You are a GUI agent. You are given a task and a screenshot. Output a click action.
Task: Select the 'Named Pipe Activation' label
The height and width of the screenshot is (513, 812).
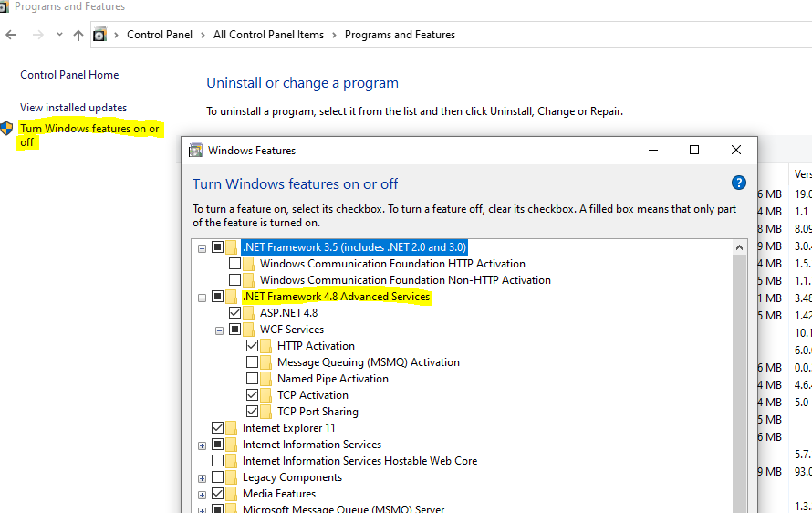[333, 378]
